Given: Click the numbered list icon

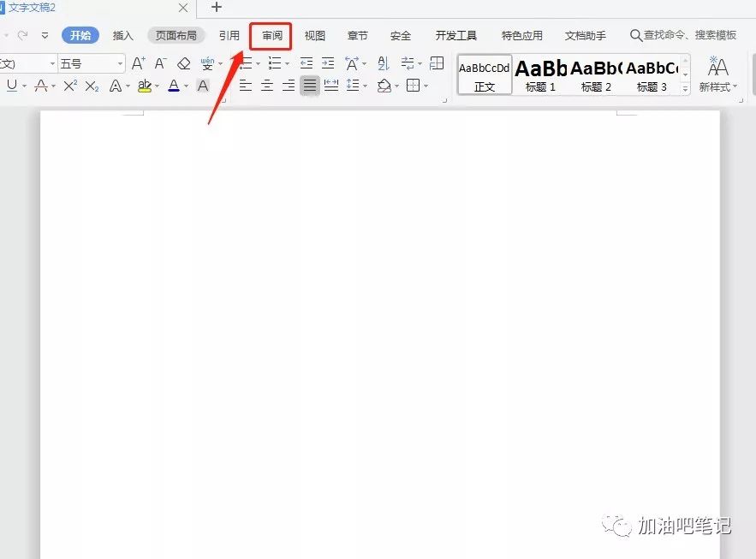Looking at the screenshot, I should click(x=275, y=63).
